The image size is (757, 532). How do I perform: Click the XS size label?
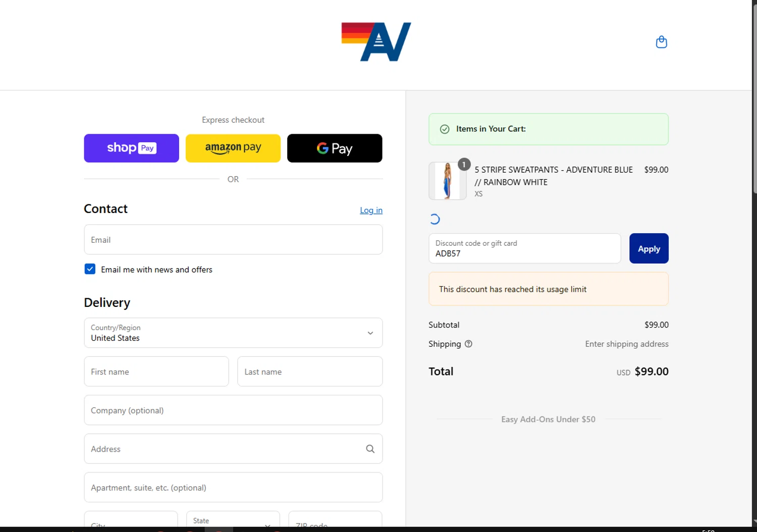[x=478, y=194]
